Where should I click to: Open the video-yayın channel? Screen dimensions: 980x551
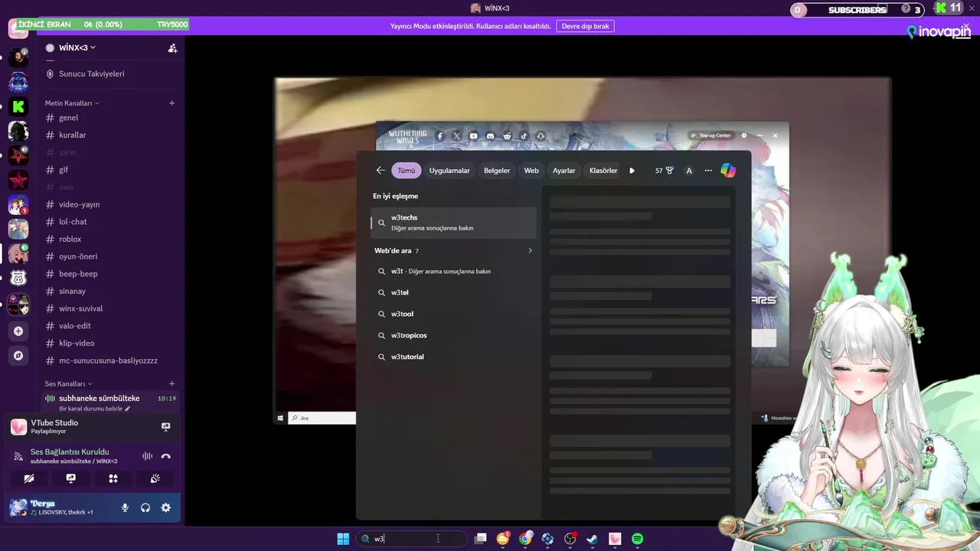click(110, 204)
